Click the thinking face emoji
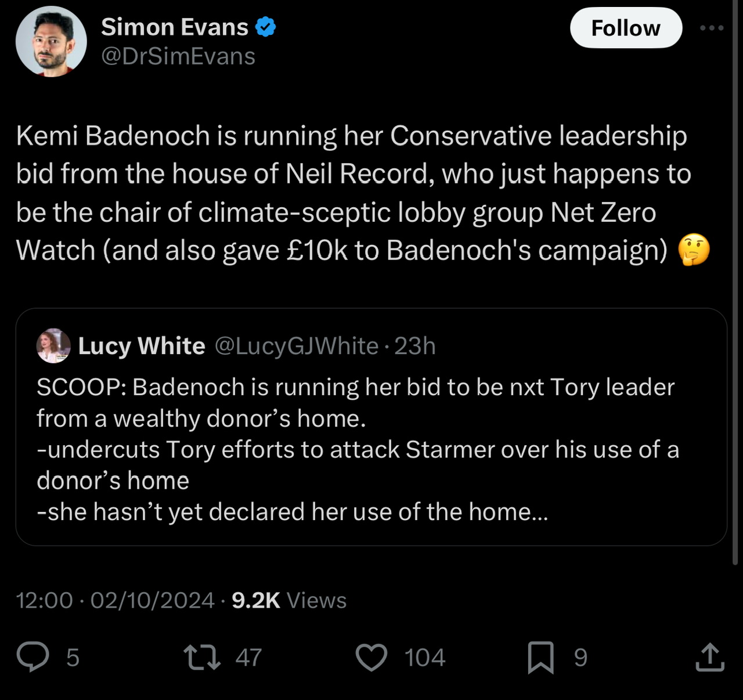The height and width of the screenshot is (700, 743). click(694, 250)
